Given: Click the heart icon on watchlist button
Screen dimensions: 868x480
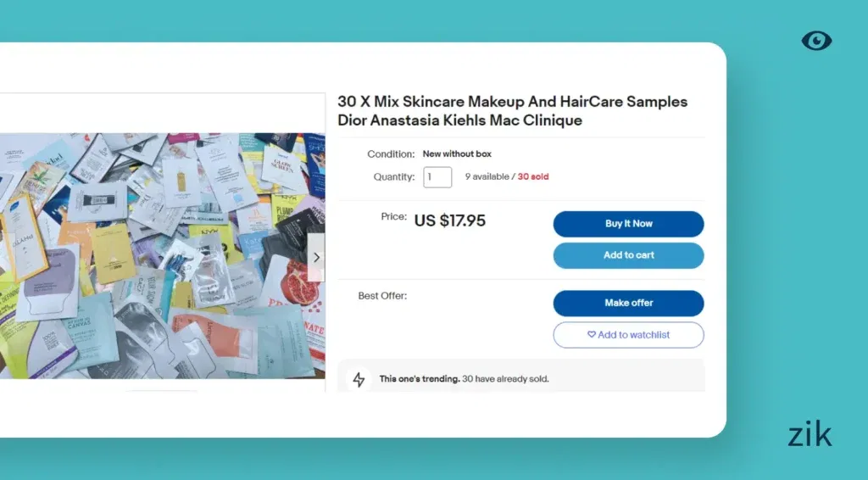Looking at the screenshot, I should (591, 334).
